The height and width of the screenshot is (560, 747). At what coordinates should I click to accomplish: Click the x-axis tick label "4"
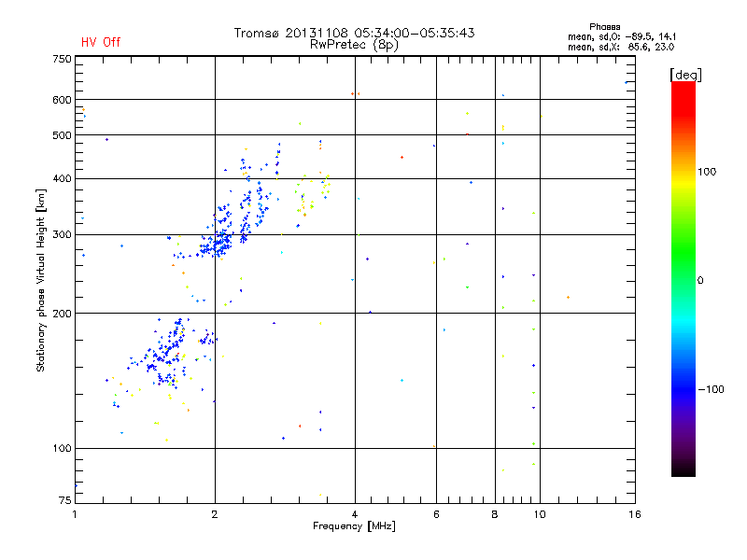[x=355, y=514]
